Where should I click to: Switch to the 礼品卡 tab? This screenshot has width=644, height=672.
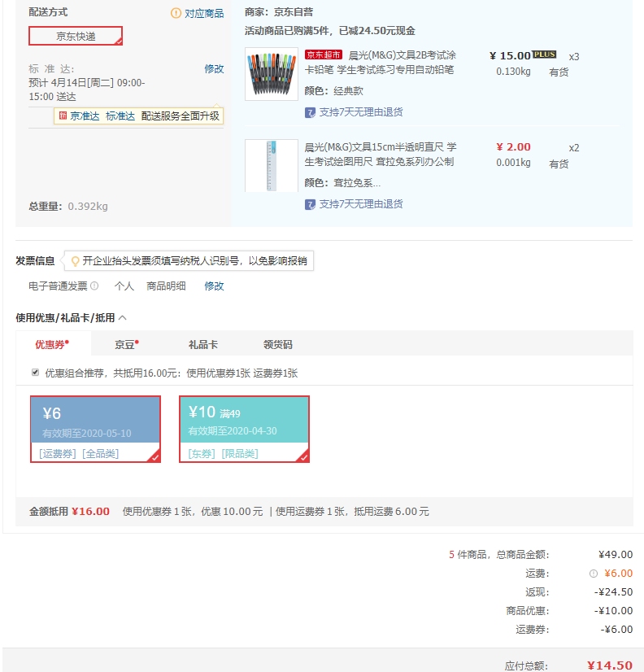pyautogui.click(x=203, y=344)
